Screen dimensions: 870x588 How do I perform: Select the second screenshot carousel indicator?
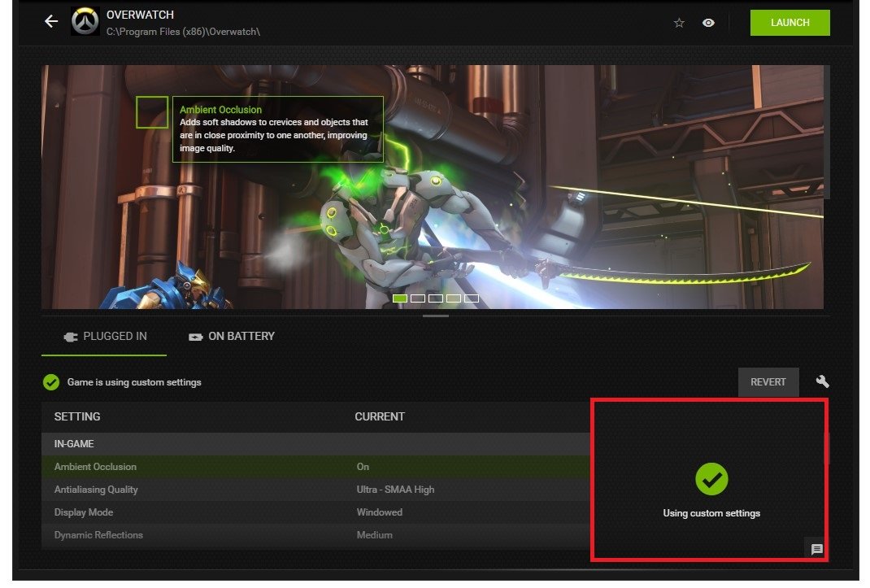pyautogui.click(x=418, y=298)
